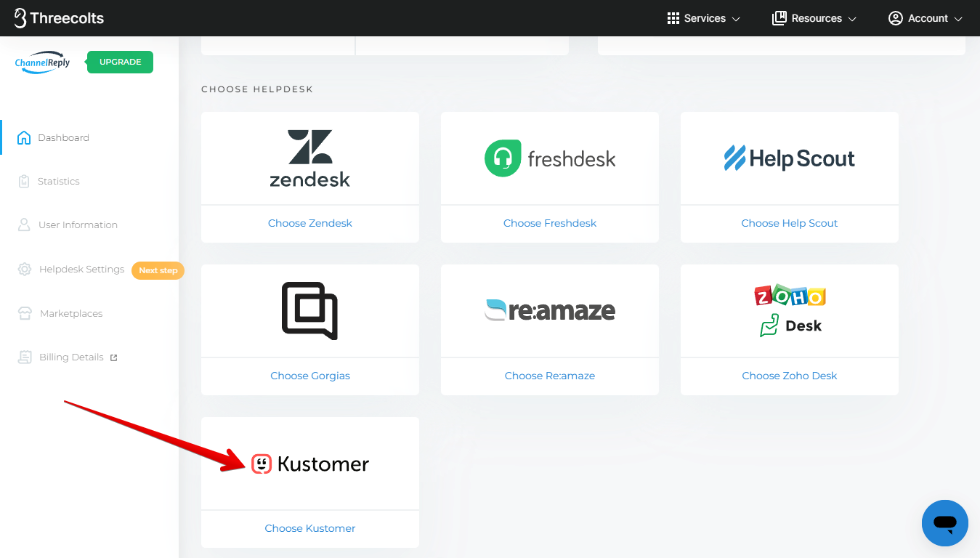
Task: Open Statistics in sidebar
Action: tap(59, 182)
